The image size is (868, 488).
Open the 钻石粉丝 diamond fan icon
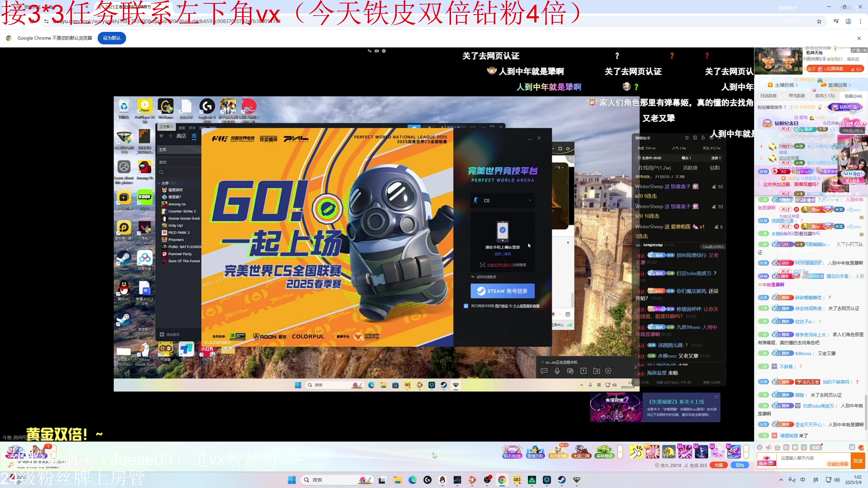click(512, 452)
